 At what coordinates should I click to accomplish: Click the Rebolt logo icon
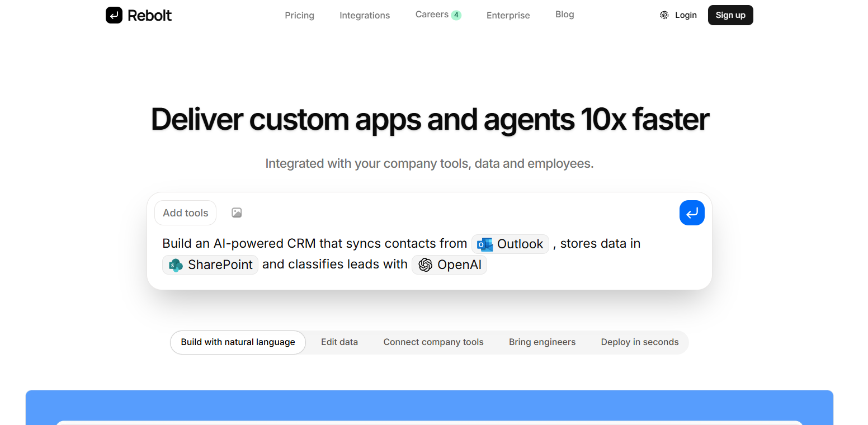[x=114, y=15]
